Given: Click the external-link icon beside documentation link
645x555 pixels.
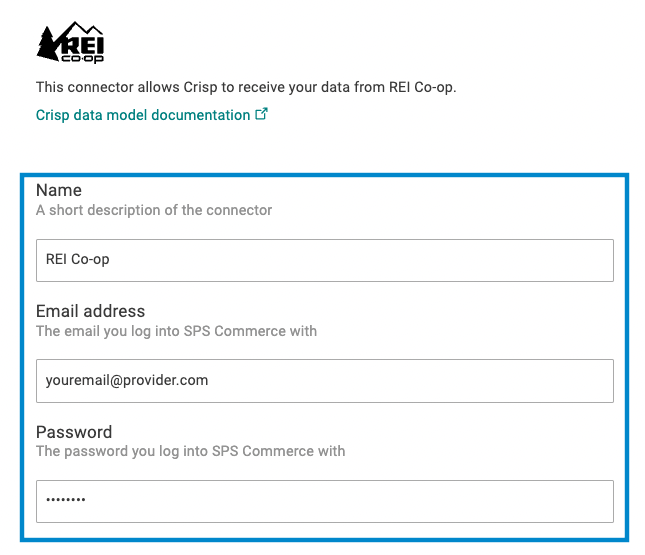Looking at the screenshot, I should 261,114.
